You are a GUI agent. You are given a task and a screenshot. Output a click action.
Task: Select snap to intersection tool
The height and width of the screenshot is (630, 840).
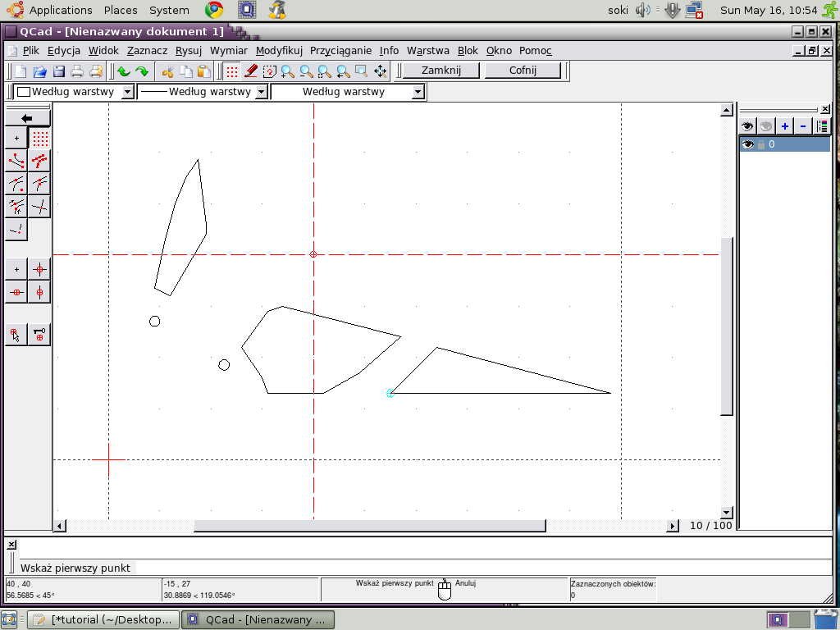(x=39, y=206)
